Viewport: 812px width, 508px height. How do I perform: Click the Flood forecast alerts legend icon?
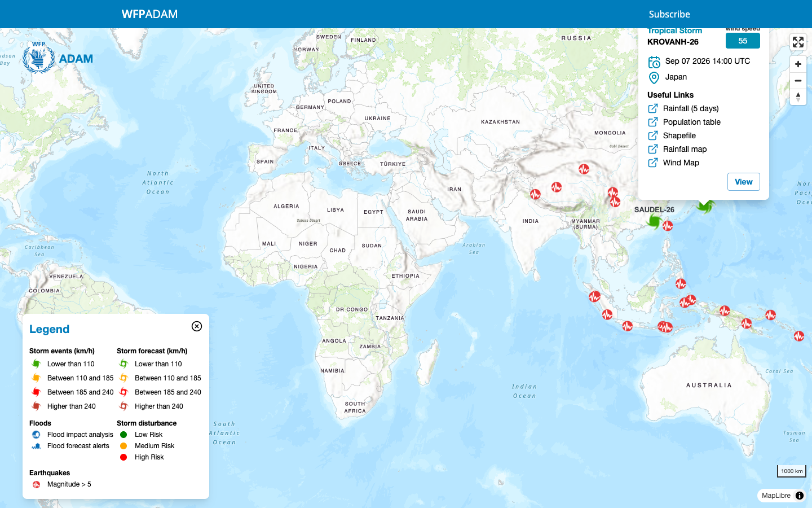pyautogui.click(x=36, y=446)
